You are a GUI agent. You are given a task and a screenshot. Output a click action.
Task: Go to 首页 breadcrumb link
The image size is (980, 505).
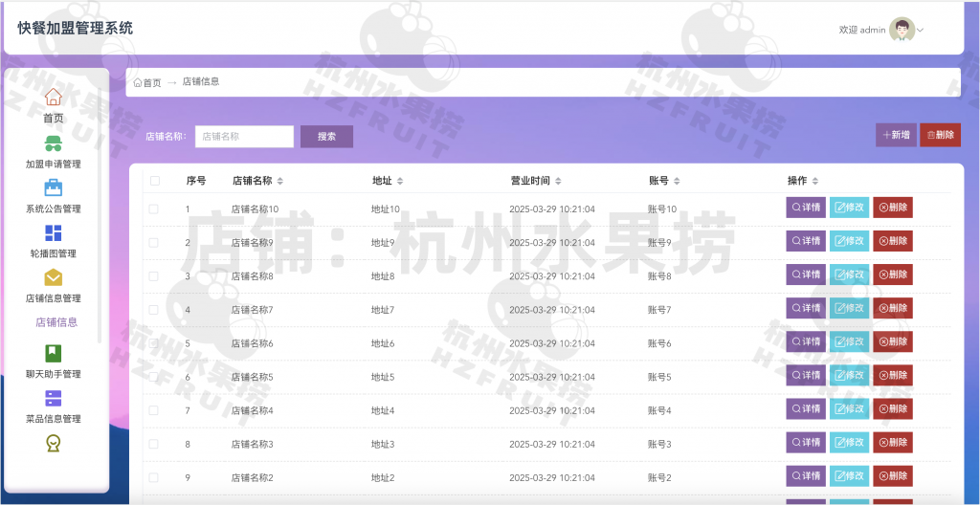pyautogui.click(x=152, y=82)
